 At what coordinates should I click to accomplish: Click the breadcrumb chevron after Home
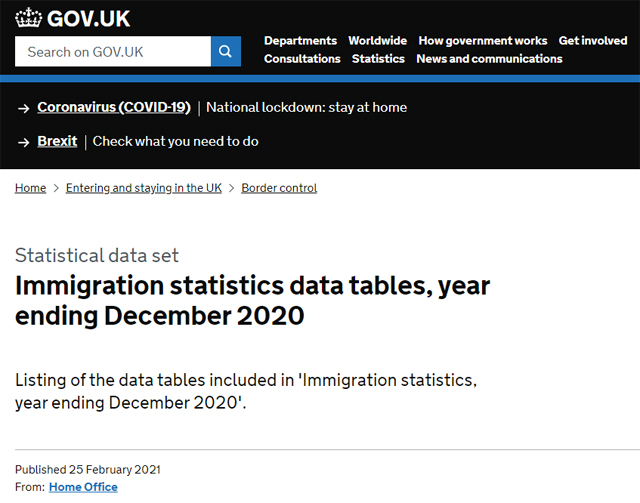(x=56, y=188)
